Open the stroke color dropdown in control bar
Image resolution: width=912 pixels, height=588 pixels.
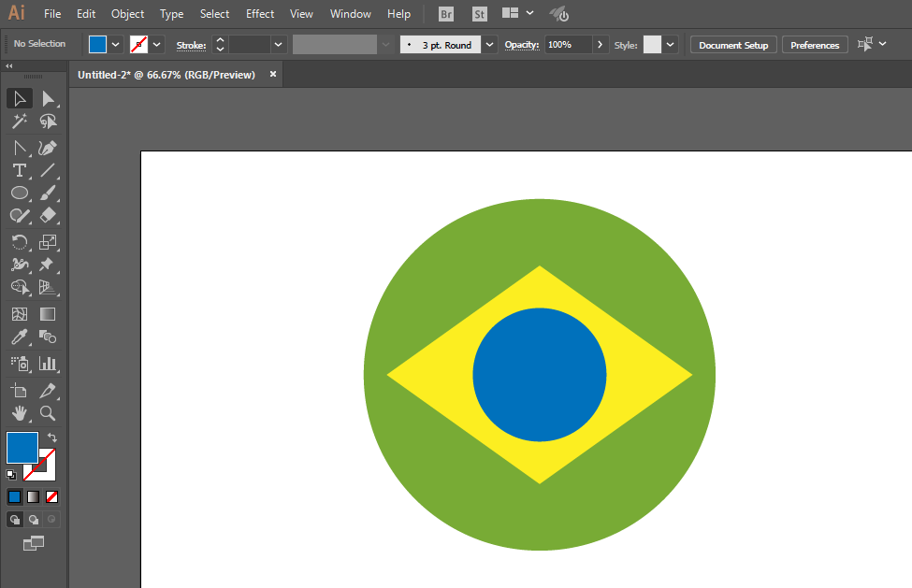(157, 45)
